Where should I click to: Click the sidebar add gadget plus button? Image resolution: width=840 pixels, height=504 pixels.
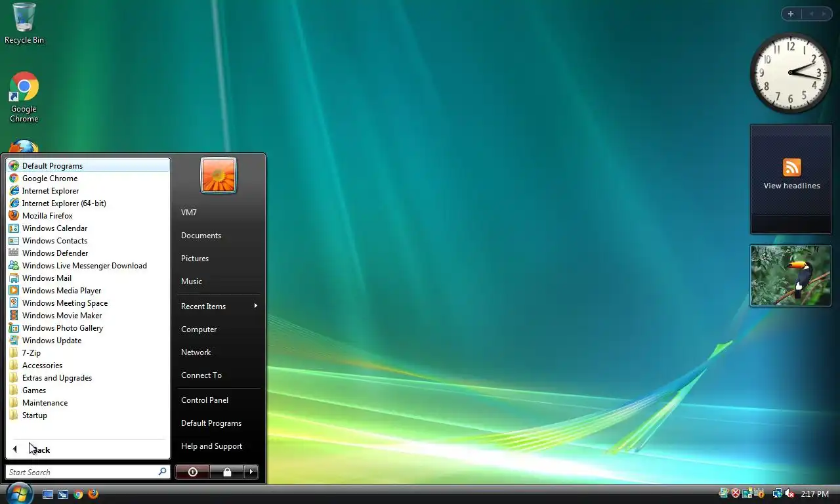tap(791, 14)
